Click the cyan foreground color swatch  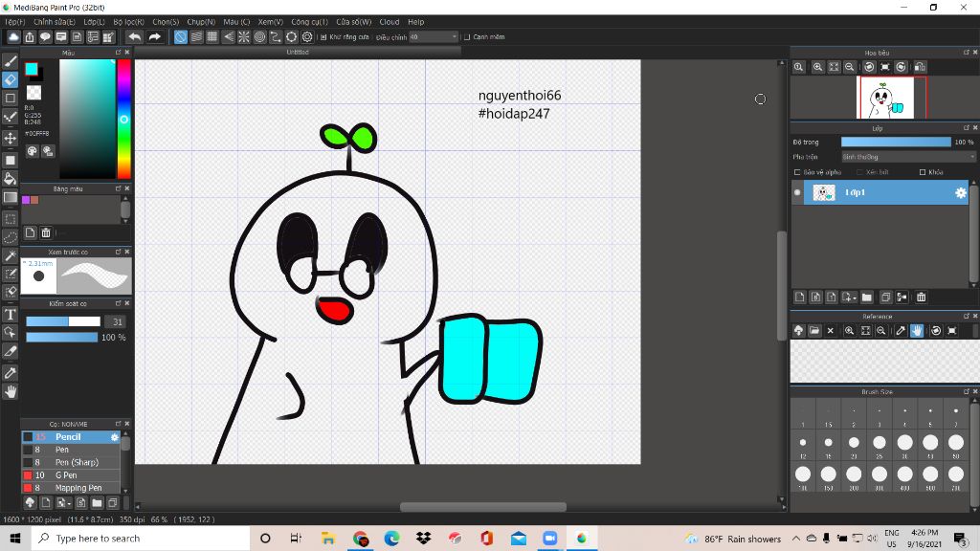(32, 69)
